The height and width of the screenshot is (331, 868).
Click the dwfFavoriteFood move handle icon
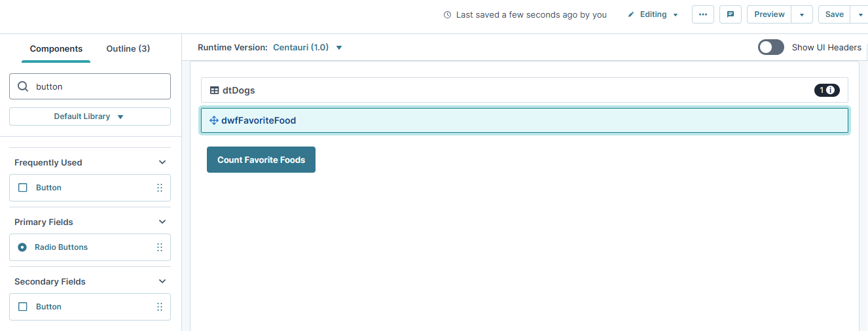click(x=213, y=120)
